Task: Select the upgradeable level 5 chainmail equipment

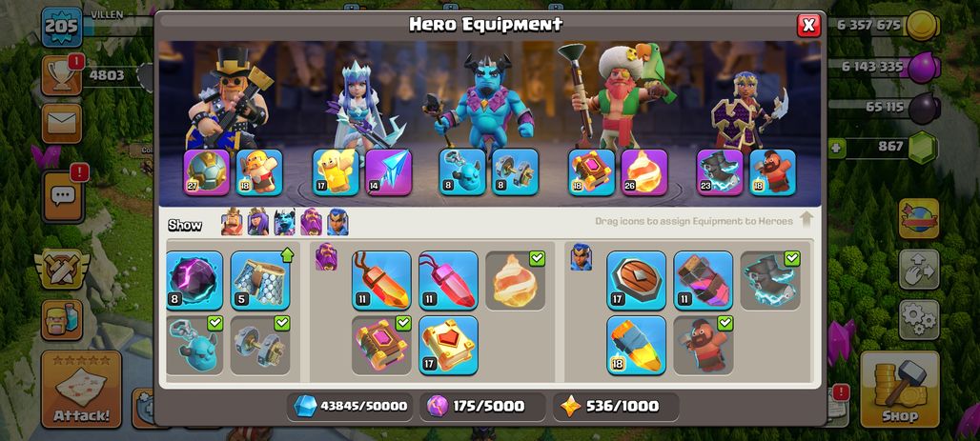Action: coord(260,280)
